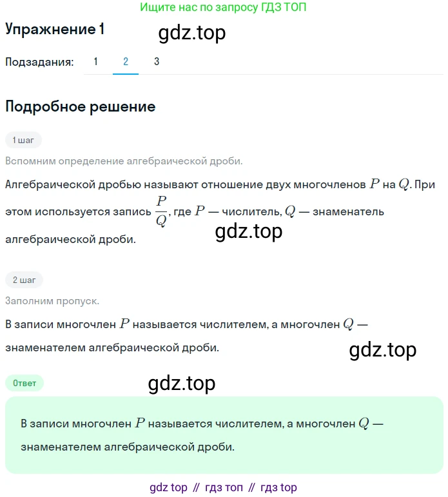
Task: Click the gdz.top watermark under the P/Q fraction line
Action: point(248,231)
